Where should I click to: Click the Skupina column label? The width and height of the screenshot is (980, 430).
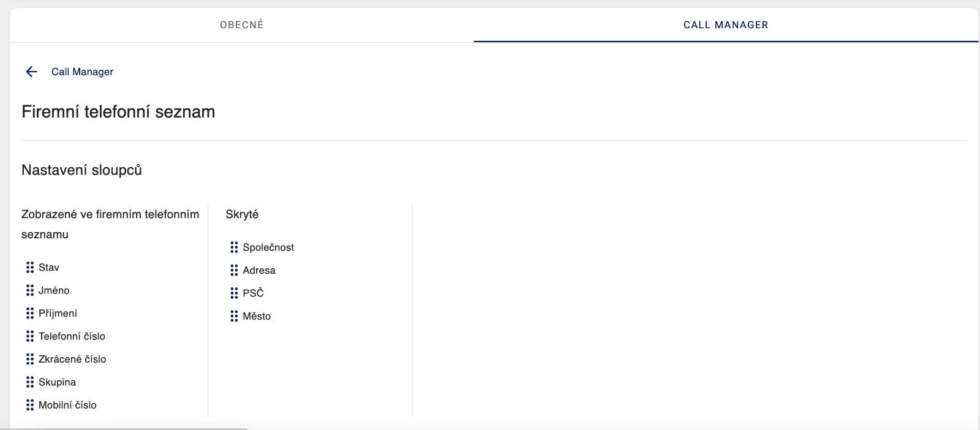pos(57,382)
